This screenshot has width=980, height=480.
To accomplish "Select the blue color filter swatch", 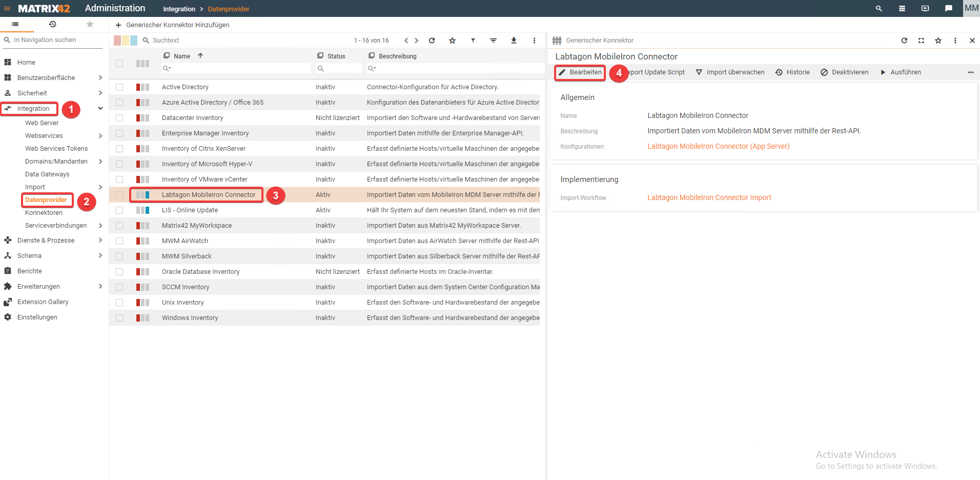I will (x=134, y=41).
